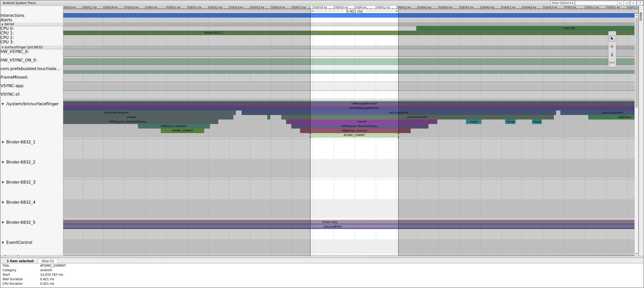The height and width of the screenshot is (288, 644).
Task: Click the dequeueBuffer slice under Binder:6832_5
Action: (x=333, y=226)
